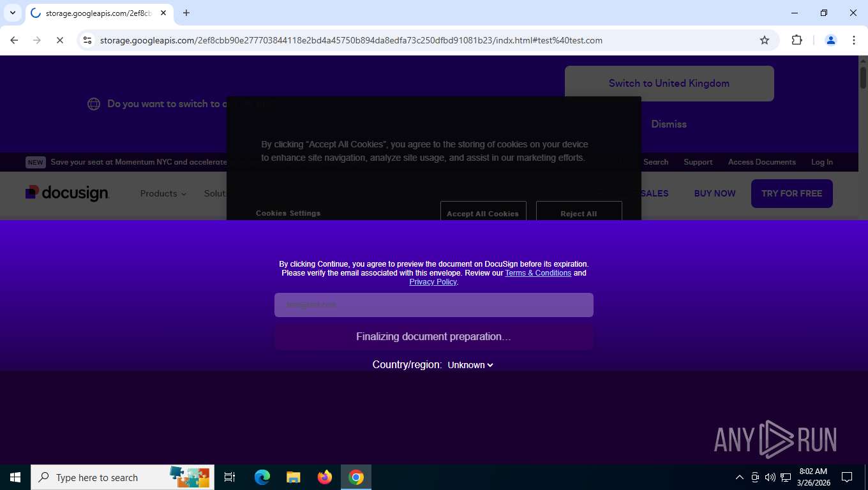868x490 pixels.
Task: Accept All Cookies
Action: pyautogui.click(x=483, y=212)
